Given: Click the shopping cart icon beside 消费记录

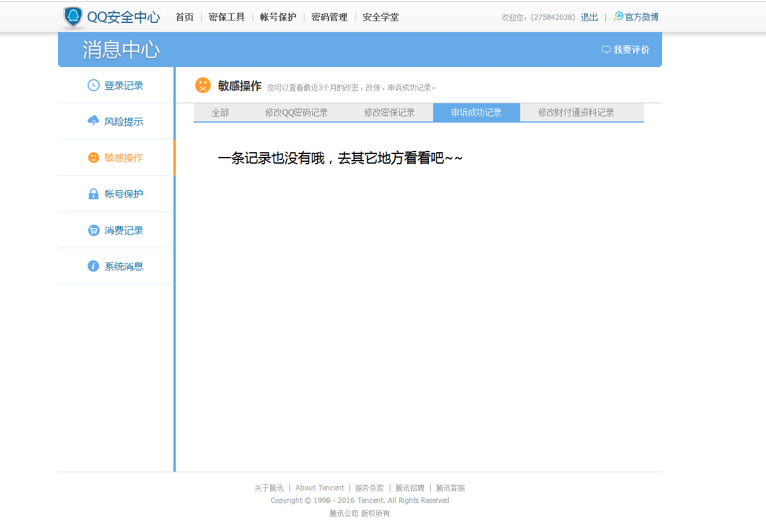Looking at the screenshot, I should (93, 230).
